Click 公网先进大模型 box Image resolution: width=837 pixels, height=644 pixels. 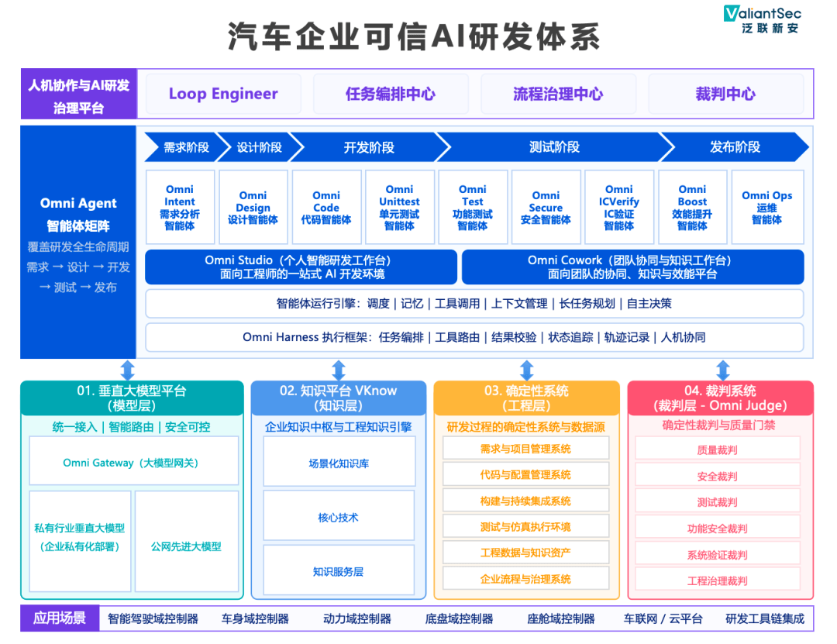click(x=186, y=541)
